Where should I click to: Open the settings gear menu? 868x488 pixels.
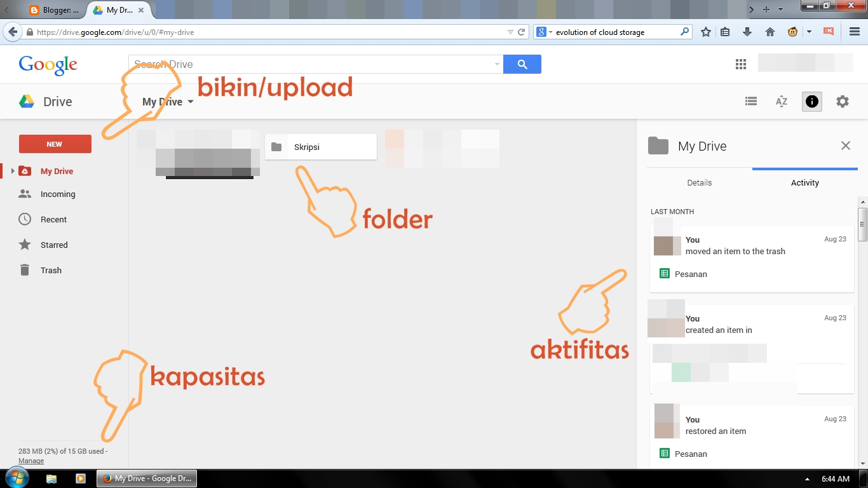coord(843,101)
